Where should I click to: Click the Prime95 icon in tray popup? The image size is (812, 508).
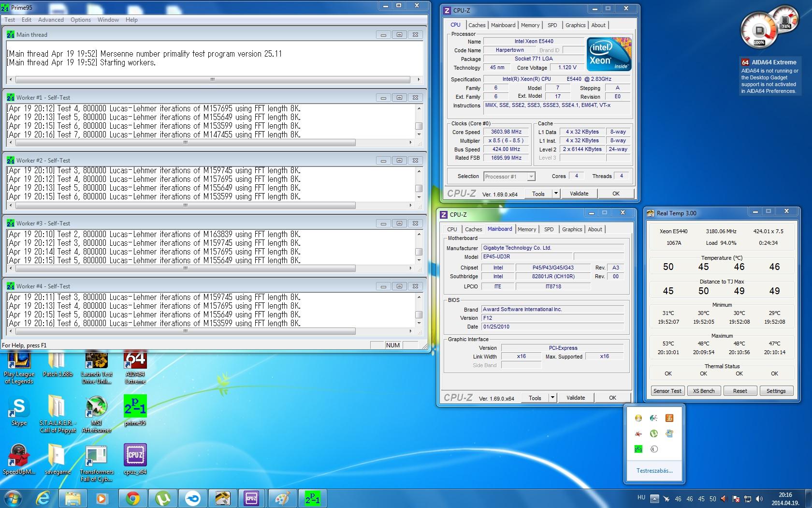pos(638,449)
